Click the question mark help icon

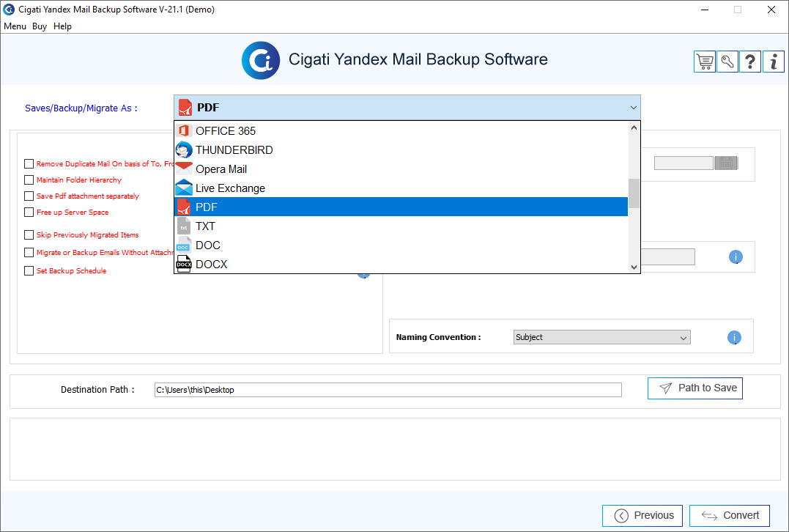tap(749, 62)
